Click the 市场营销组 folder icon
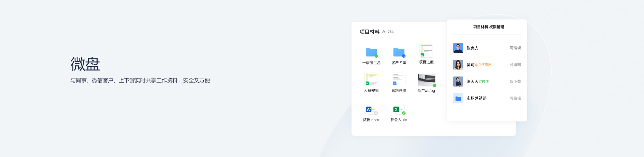Screen dimensions: 644x157 point(458,98)
